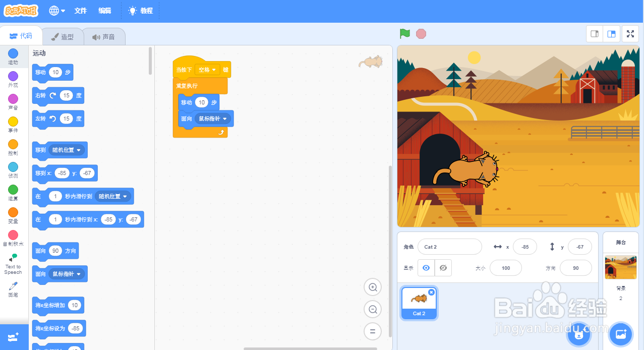This screenshot has width=644, height=350.
Task: Enter full screen stage mode
Action: [x=630, y=34]
